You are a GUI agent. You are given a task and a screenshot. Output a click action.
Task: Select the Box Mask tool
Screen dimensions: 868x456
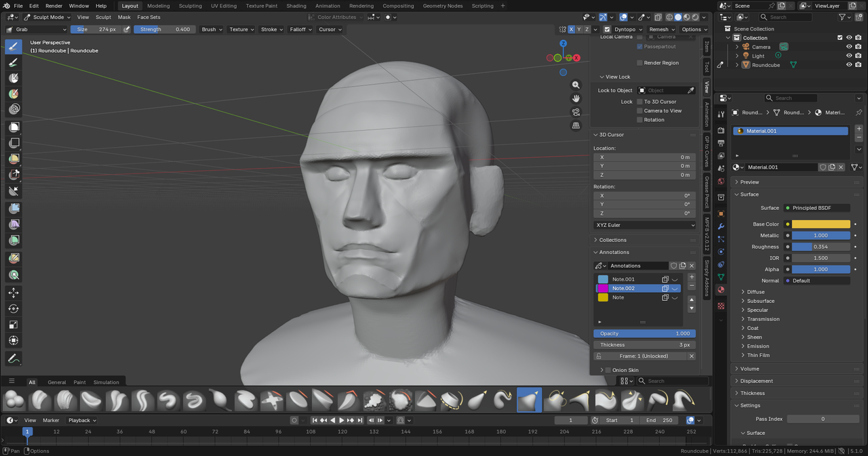(x=14, y=127)
